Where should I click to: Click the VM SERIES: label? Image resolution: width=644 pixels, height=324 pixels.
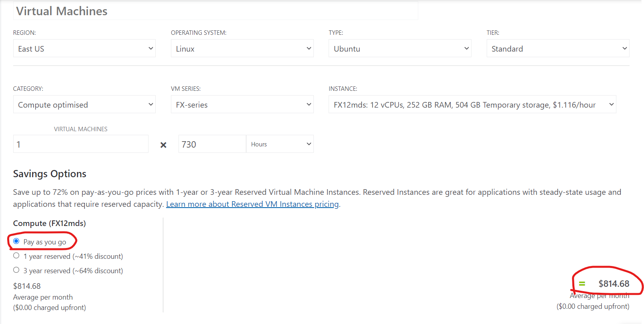186,89
